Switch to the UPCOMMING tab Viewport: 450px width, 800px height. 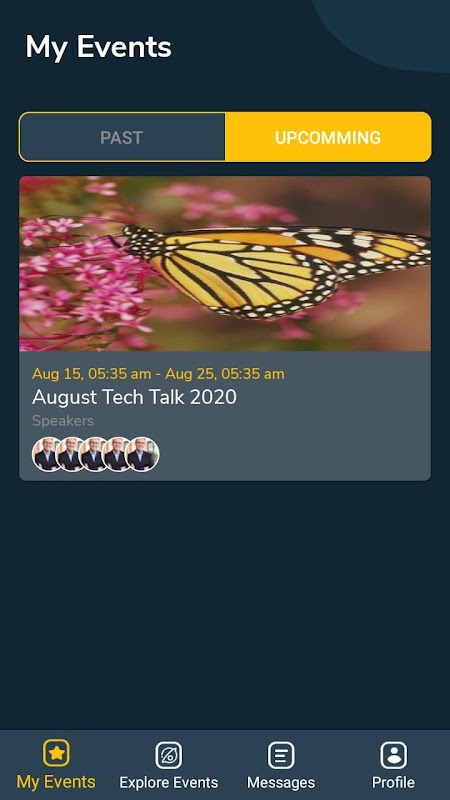[328, 137]
